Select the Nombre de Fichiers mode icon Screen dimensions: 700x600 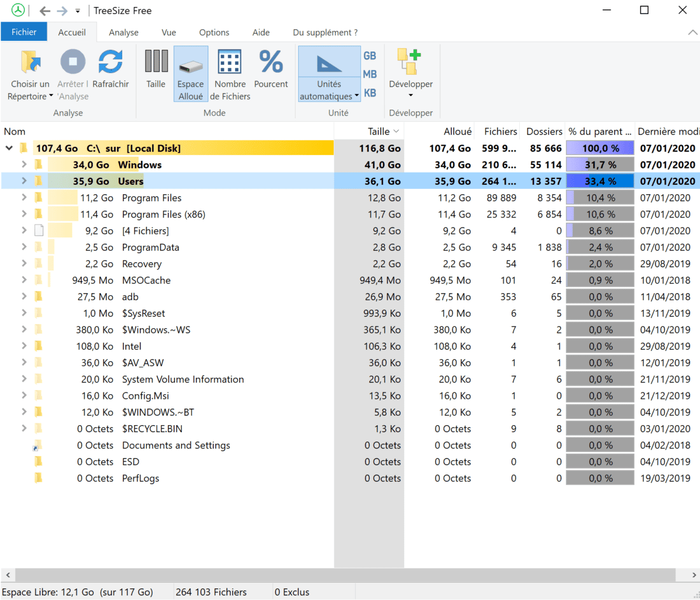[230, 62]
